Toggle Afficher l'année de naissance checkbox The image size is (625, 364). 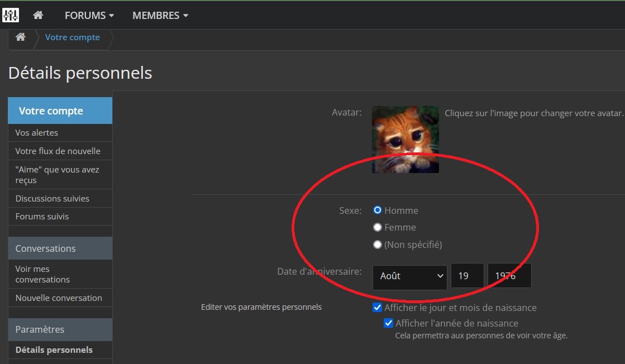click(388, 323)
